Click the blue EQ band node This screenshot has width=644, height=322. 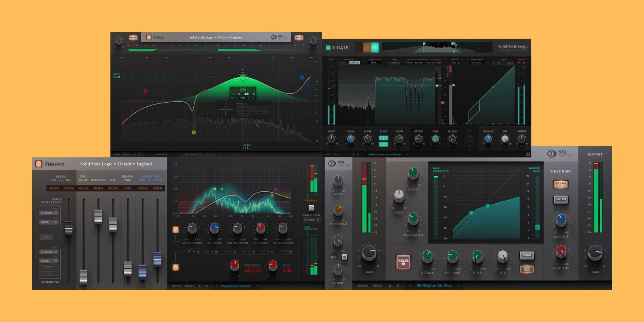[x=302, y=78]
